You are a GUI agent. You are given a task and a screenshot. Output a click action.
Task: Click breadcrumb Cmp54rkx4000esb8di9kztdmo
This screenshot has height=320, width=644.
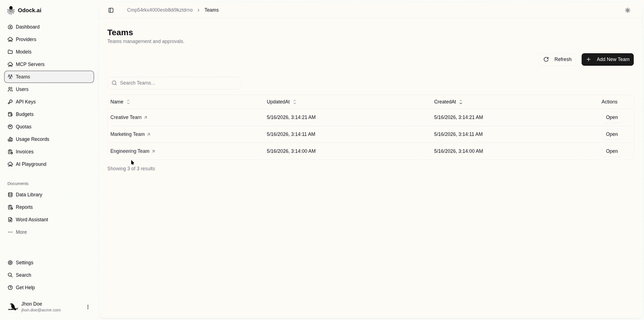click(159, 10)
